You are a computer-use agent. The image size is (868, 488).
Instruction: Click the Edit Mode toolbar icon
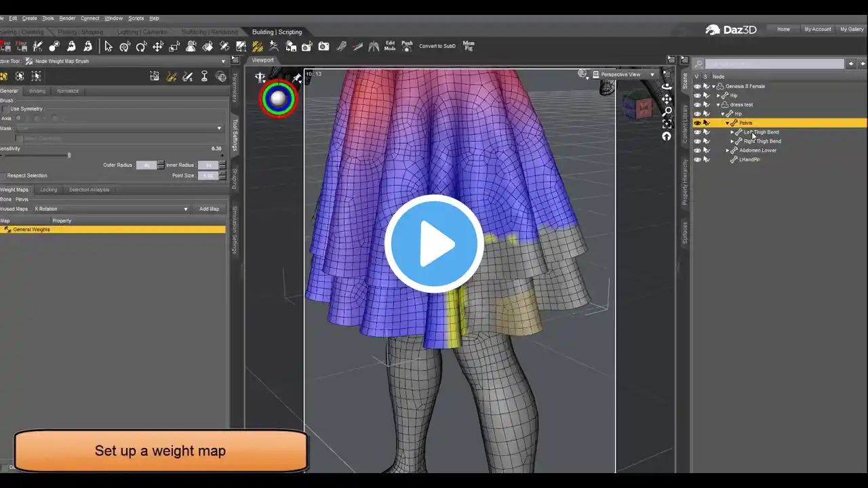[390, 46]
